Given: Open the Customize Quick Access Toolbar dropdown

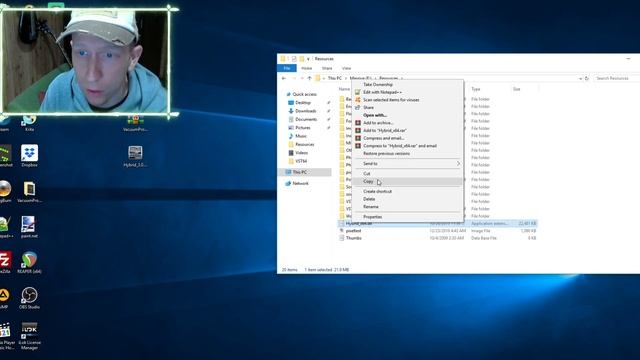Looking at the screenshot, I should (308, 59).
